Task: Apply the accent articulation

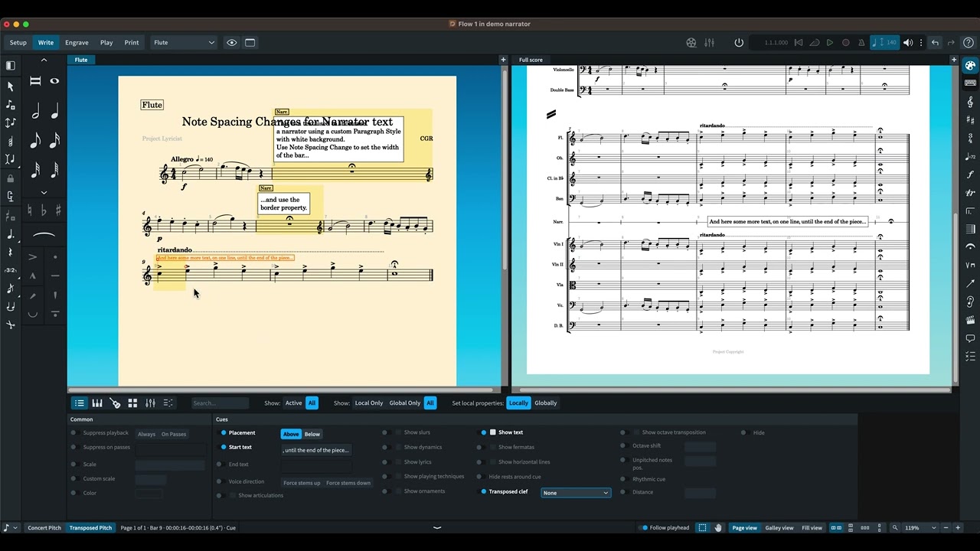Action: coord(32,257)
